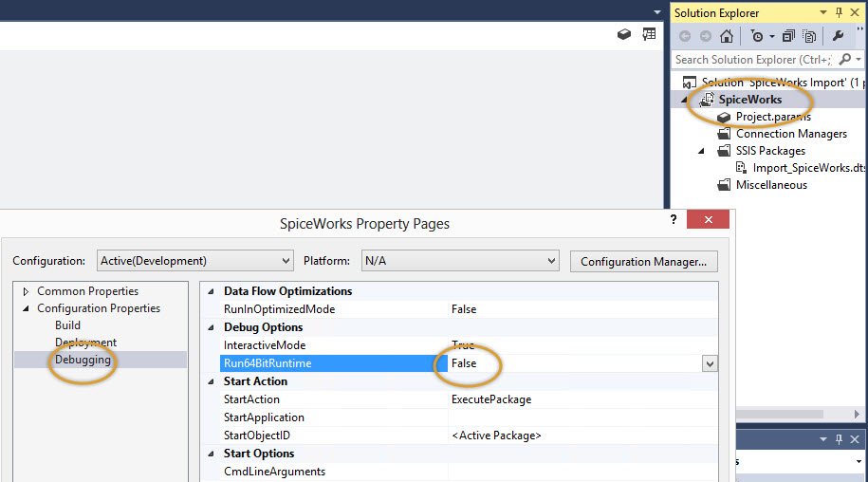Click the Configuration Manager button

(x=644, y=261)
